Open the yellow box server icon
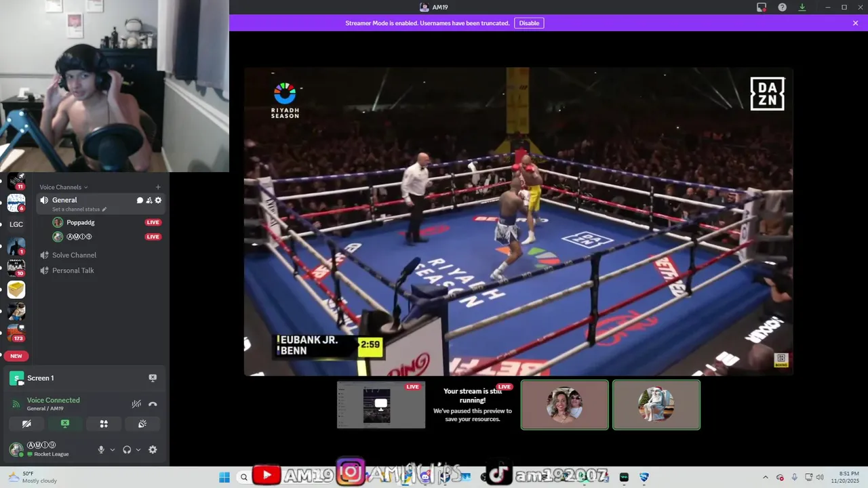The height and width of the screenshot is (488, 868). [16, 289]
